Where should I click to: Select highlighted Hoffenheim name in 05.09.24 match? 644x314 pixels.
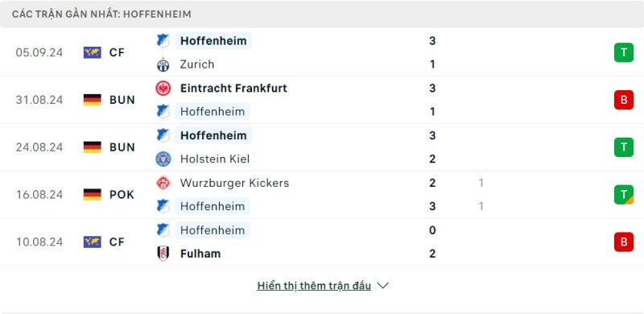213,41
